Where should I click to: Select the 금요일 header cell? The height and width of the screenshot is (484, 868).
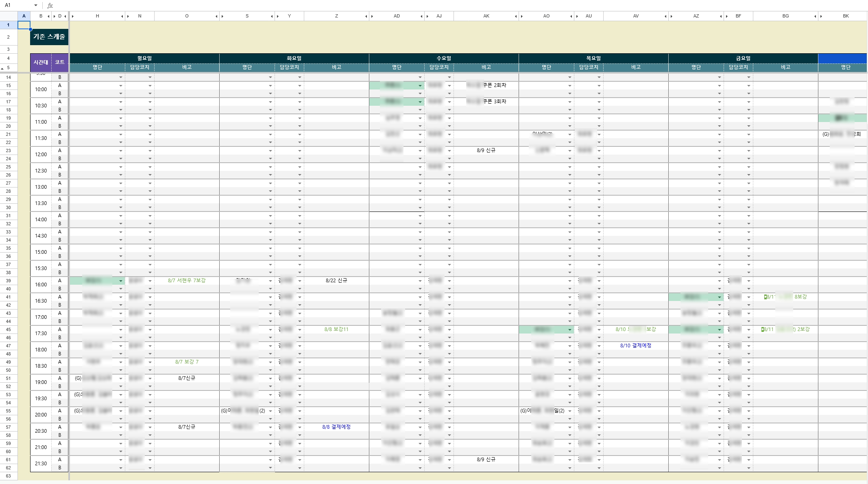[x=743, y=58]
